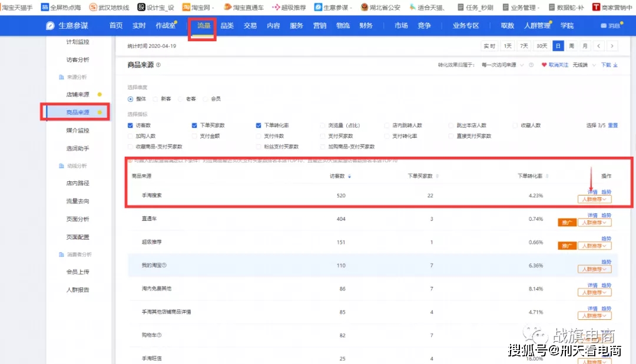This screenshot has width=636, height=364.
Task: Select the 7天 time range button
Action: coord(524,46)
